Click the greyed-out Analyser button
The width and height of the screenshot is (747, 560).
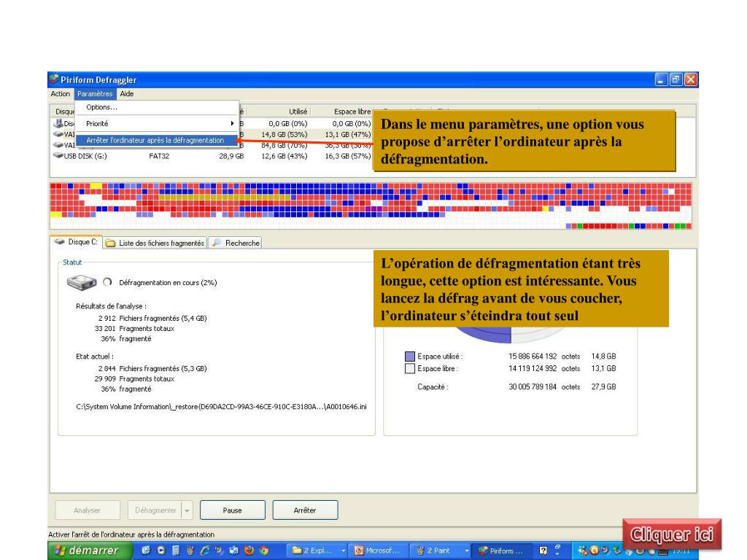click(88, 510)
